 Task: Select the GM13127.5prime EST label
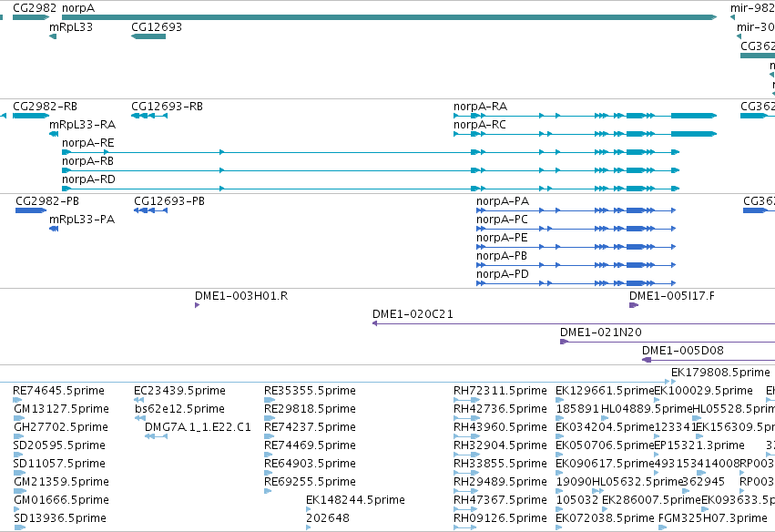coord(61,409)
